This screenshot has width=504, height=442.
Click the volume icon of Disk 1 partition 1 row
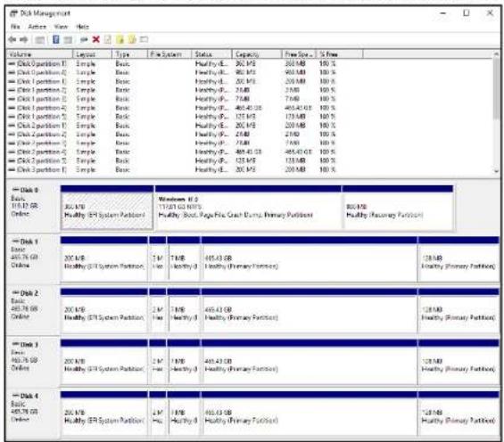12,81
